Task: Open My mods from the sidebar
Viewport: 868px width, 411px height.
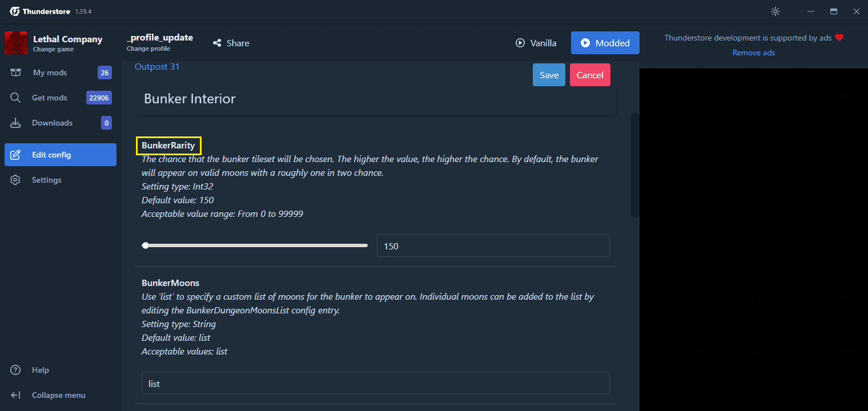Action: pyautogui.click(x=61, y=72)
